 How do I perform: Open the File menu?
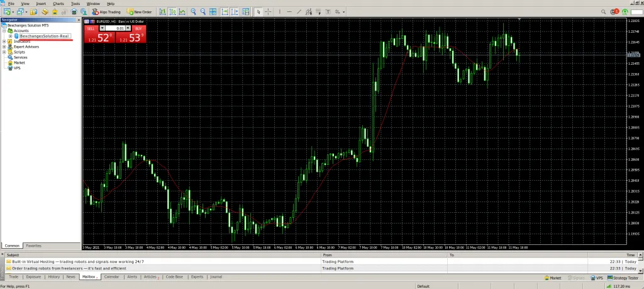pyautogui.click(x=11, y=3)
